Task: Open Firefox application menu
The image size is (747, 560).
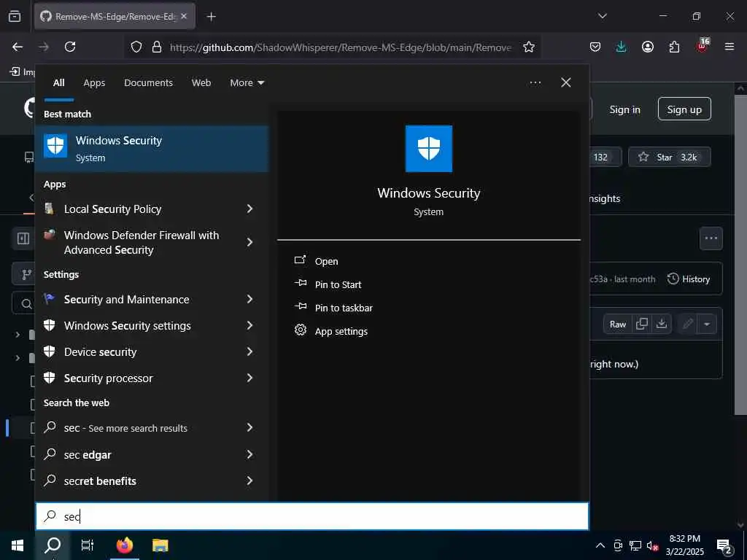Action: coord(729,47)
